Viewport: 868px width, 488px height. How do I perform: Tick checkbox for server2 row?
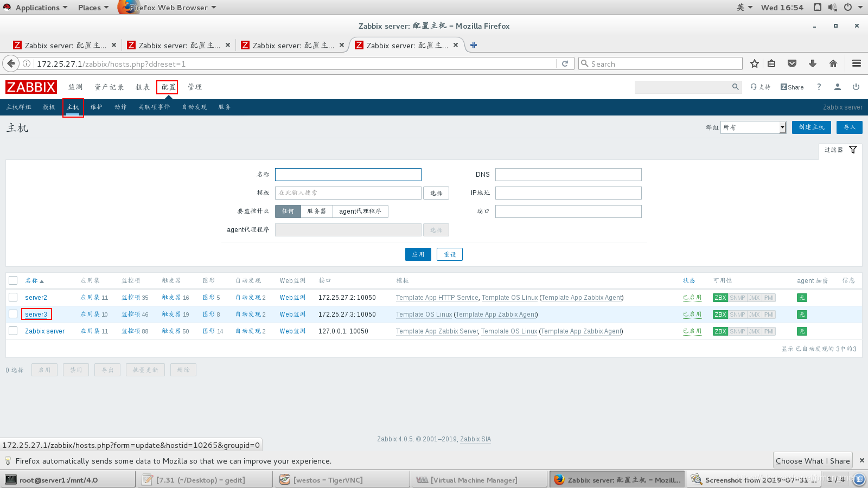(13, 297)
